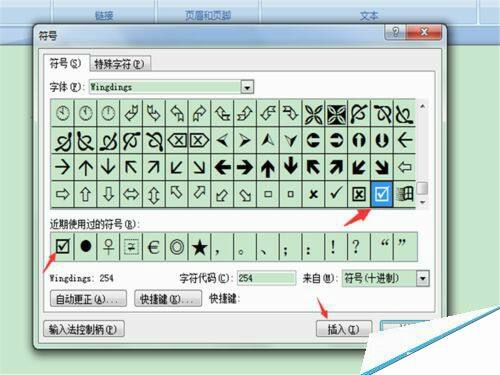Click the 链接 group label in Word ribbon
The height and width of the screenshot is (375, 500).
pos(104,15)
